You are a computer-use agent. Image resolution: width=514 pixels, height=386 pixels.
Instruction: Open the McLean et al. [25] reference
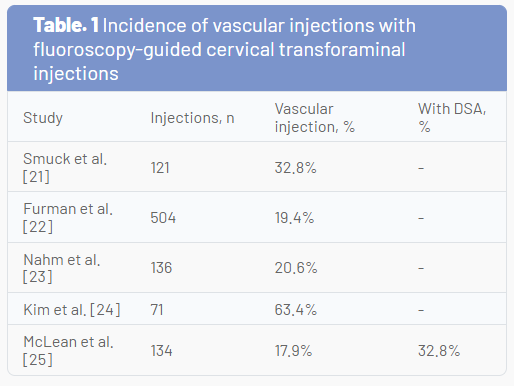[68, 351]
